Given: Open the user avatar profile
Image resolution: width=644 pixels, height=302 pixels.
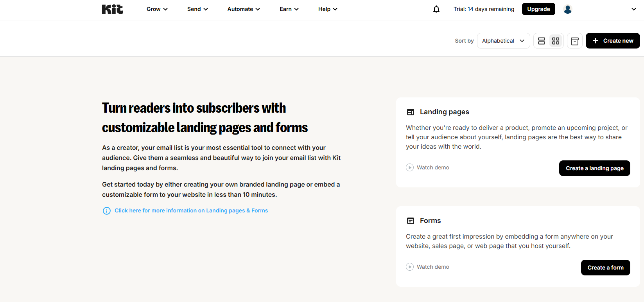Looking at the screenshot, I should click(x=568, y=9).
